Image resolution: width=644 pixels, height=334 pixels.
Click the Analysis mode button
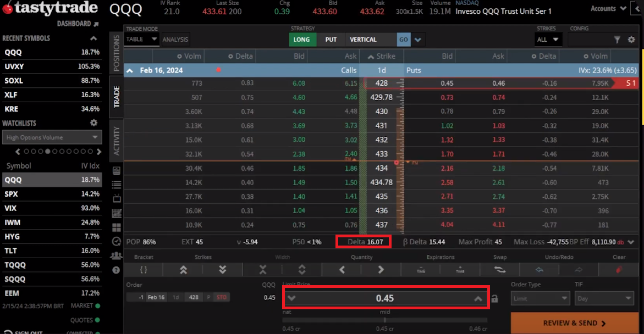pos(175,40)
